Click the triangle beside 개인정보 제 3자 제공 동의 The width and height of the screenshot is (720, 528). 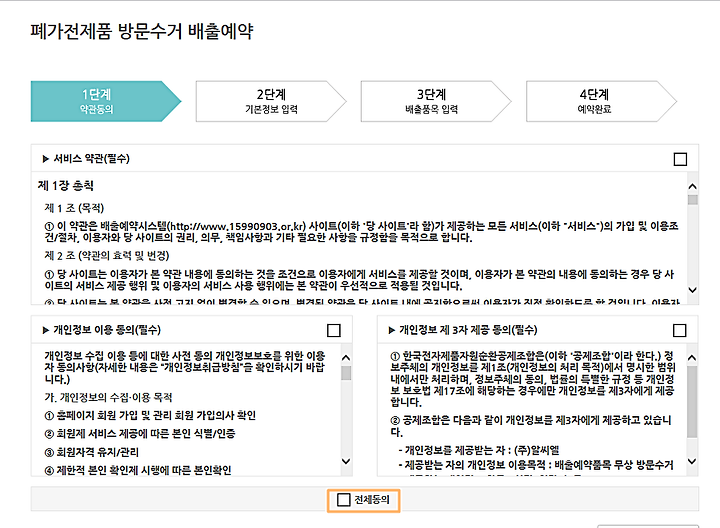tap(392, 330)
